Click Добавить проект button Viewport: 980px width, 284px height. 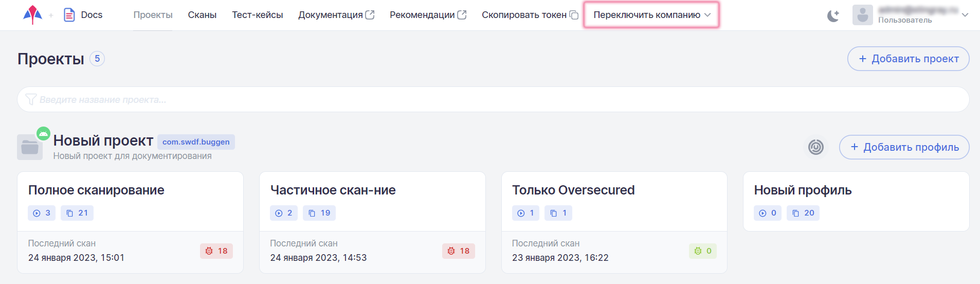(x=908, y=59)
